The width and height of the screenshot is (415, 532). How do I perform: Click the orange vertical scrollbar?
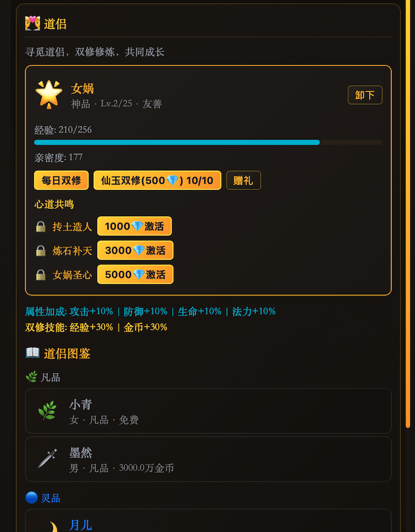coord(408,213)
